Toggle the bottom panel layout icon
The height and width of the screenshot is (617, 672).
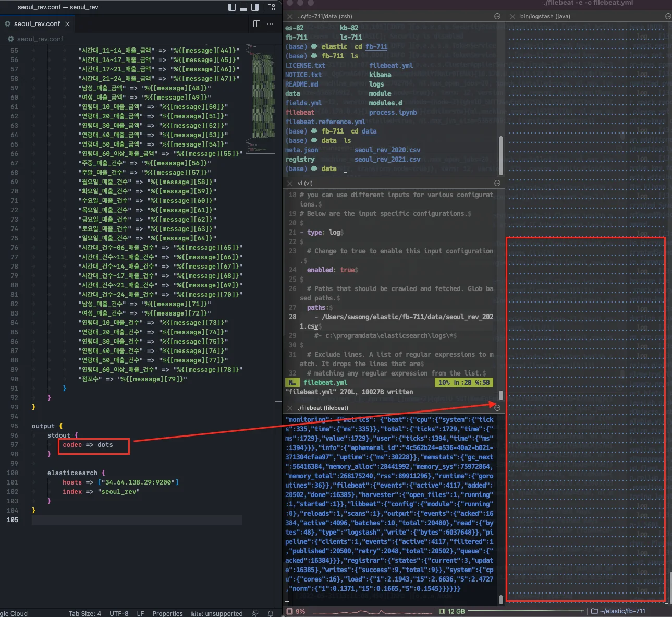[243, 7]
